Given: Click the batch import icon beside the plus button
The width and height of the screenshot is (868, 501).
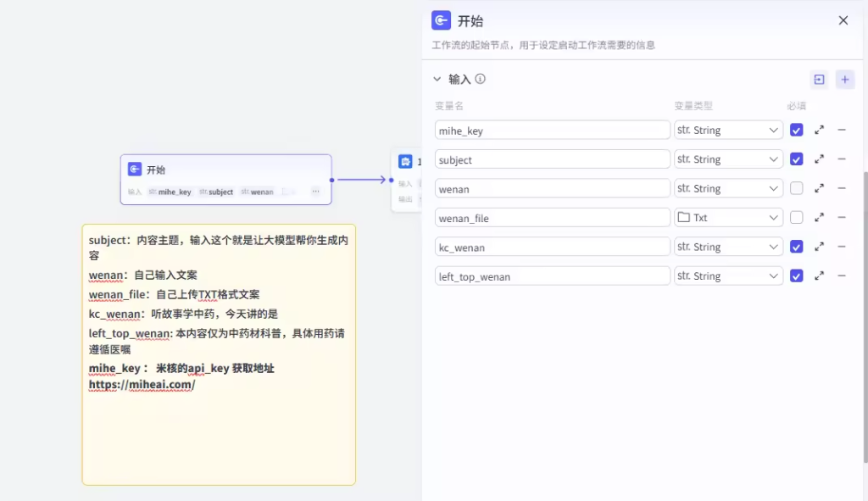Looking at the screenshot, I should point(819,79).
